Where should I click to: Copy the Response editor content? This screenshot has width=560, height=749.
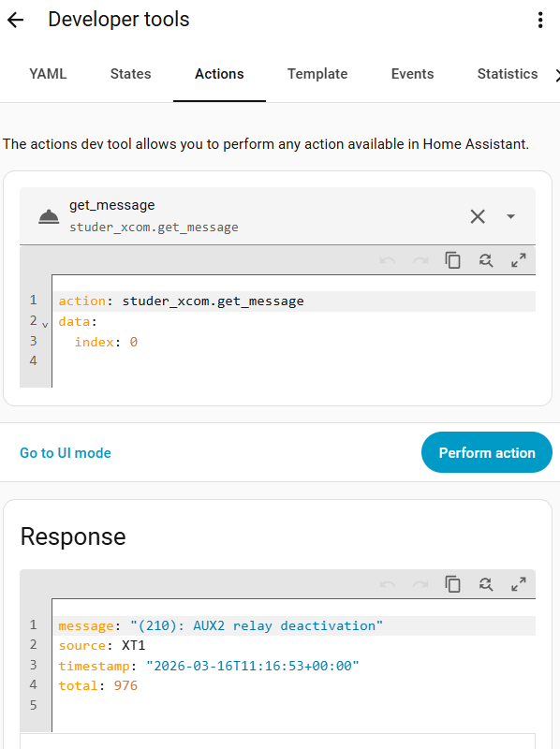453,584
